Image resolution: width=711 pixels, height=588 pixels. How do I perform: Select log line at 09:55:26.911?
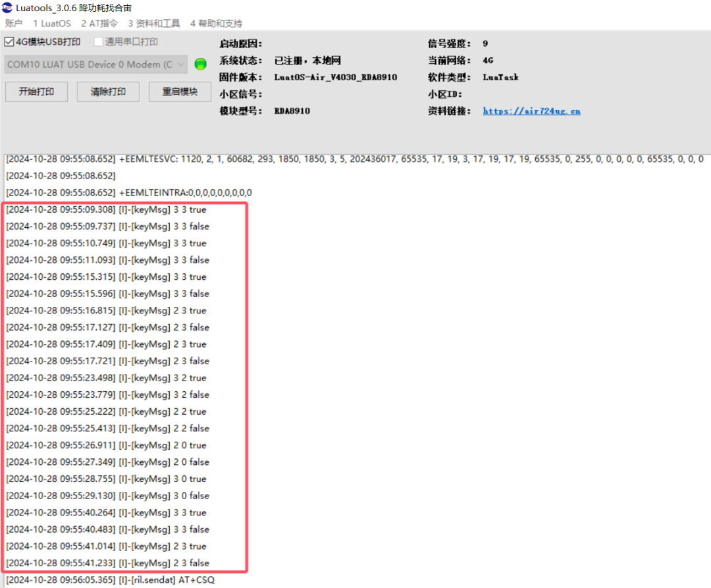(x=106, y=445)
